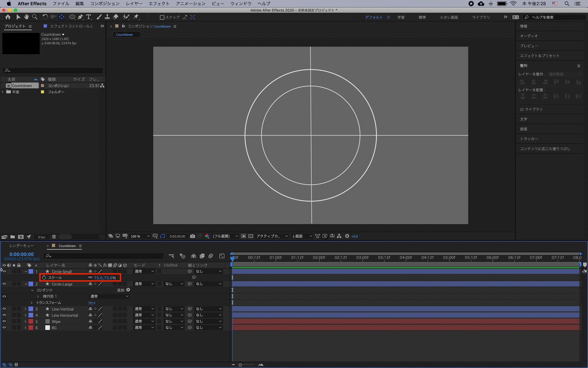This screenshot has height=368, width=588.
Task: Expand the Line-Vertical layer properties
Action: click(26, 309)
